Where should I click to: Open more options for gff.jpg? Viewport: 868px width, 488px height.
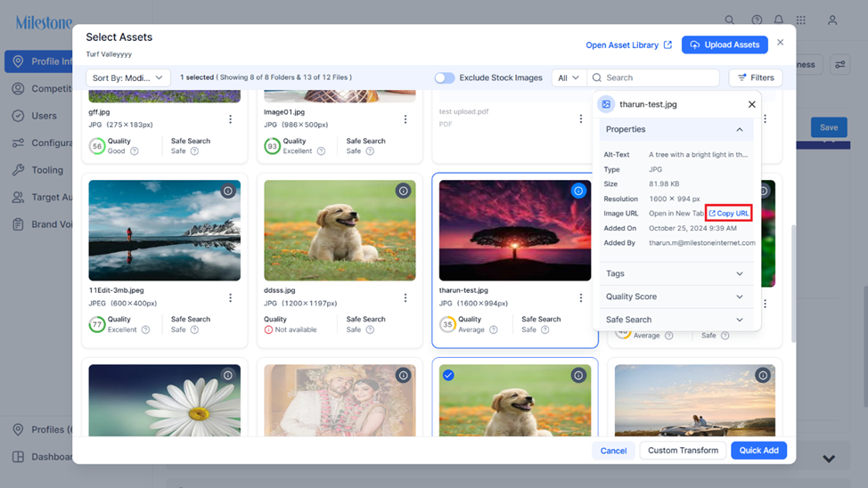(230, 119)
